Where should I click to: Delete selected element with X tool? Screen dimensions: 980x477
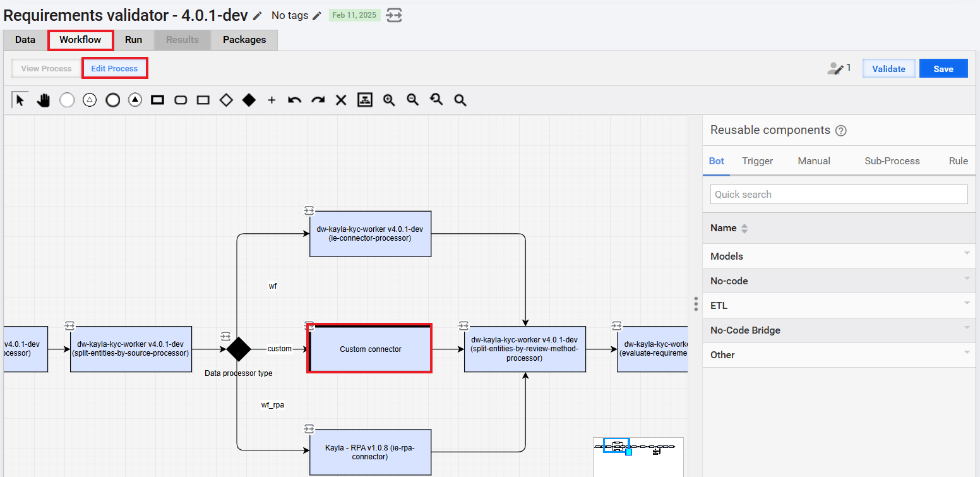(x=341, y=100)
